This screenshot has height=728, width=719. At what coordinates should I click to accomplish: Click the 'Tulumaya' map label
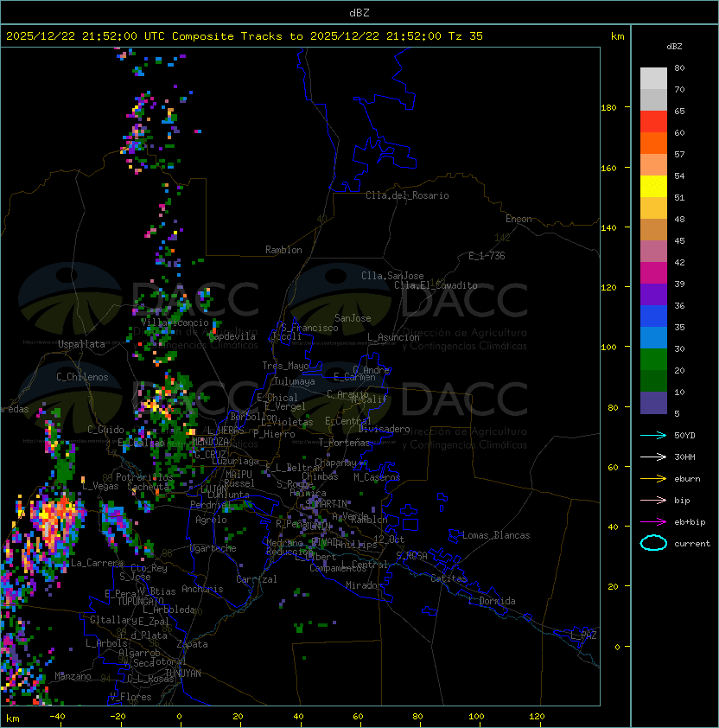point(295,381)
